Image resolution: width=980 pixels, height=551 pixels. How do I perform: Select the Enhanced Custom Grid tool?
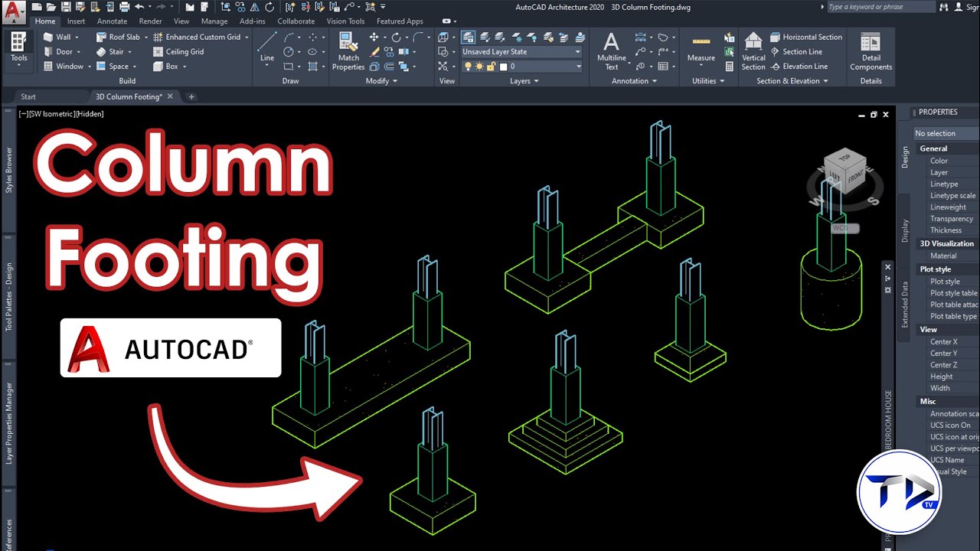coord(197,37)
